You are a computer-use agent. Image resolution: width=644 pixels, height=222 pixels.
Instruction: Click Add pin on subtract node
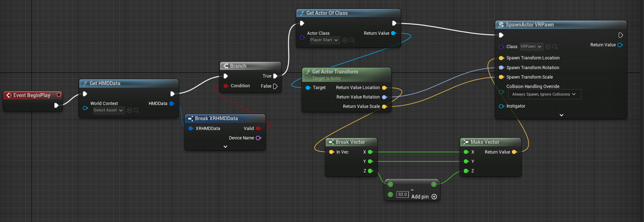(x=424, y=197)
